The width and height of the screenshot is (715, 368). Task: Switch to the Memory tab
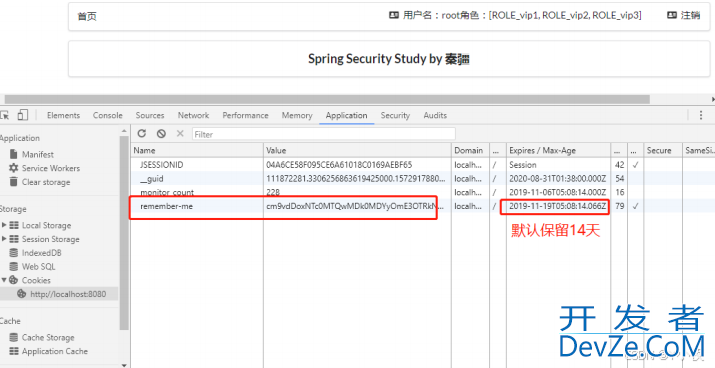click(x=297, y=115)
